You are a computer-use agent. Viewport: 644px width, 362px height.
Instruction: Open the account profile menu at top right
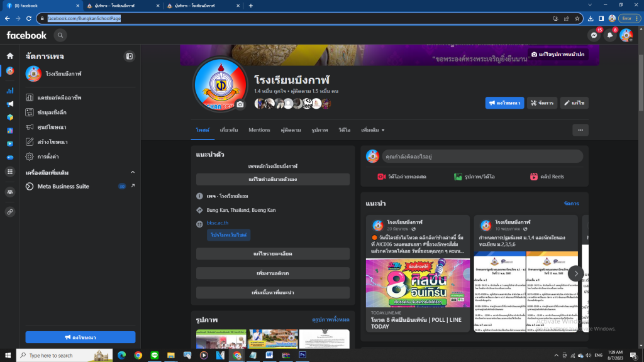(x=626, y=36)
